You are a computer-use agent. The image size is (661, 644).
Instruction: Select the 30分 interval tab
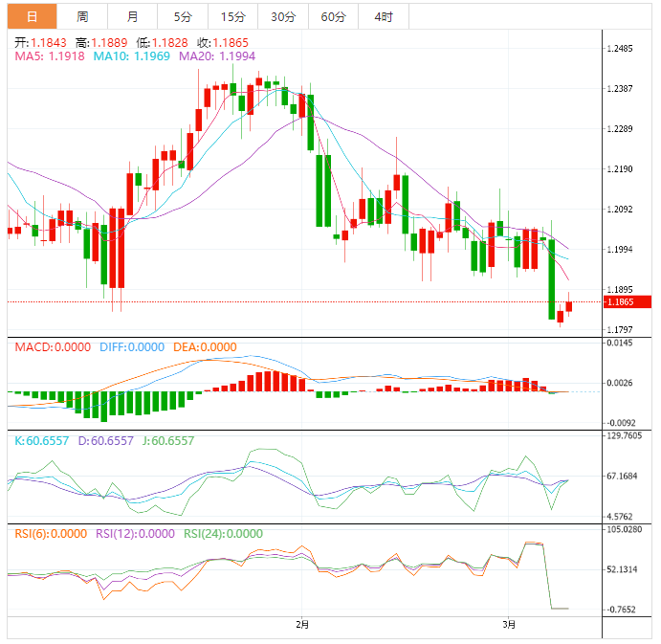tap(282, 16)
